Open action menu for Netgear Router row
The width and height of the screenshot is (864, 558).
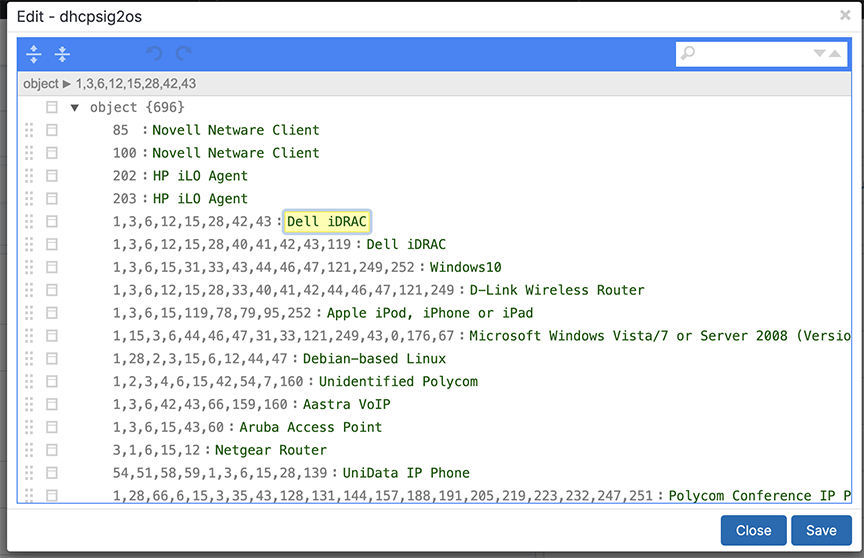coord(52,450)
